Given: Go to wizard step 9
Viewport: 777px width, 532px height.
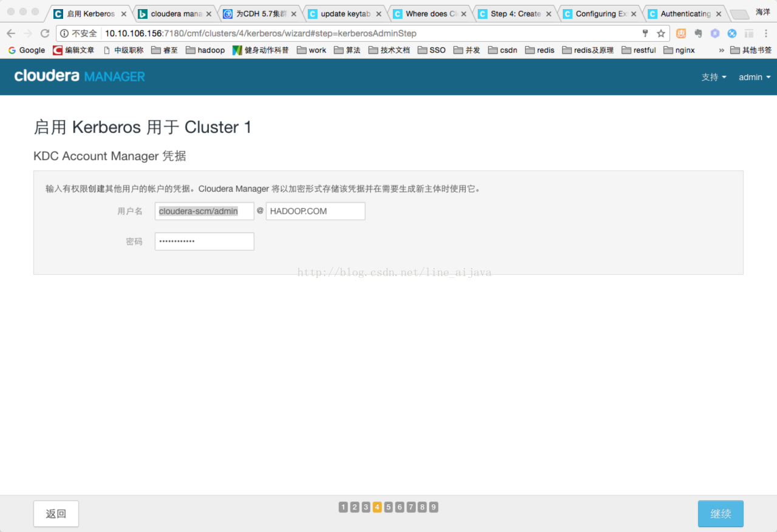Looking at the screenshot, I should [433, 507].
